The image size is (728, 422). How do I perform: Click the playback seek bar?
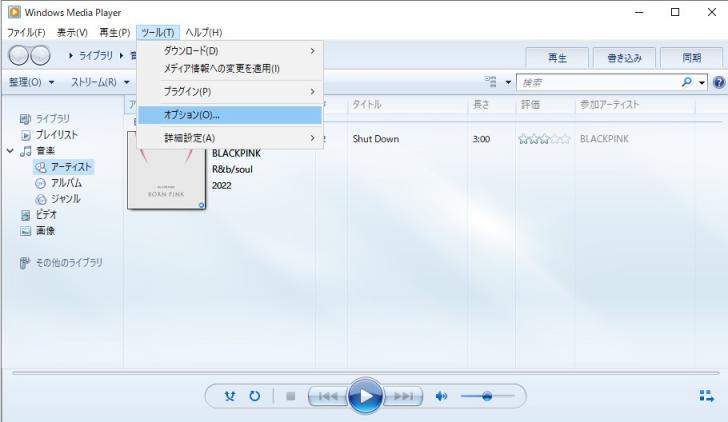click(366, 372)
